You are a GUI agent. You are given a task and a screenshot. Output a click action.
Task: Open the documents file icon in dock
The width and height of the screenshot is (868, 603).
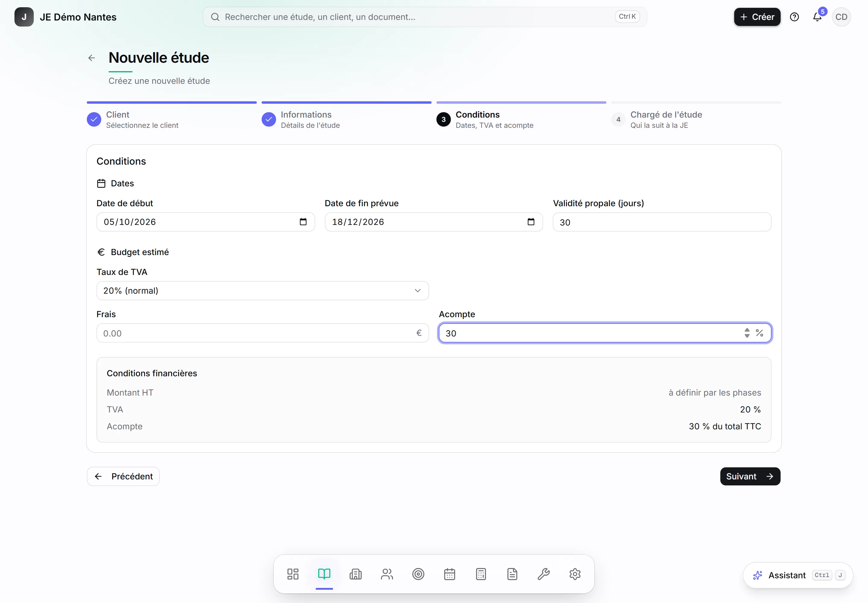point(512,574)
